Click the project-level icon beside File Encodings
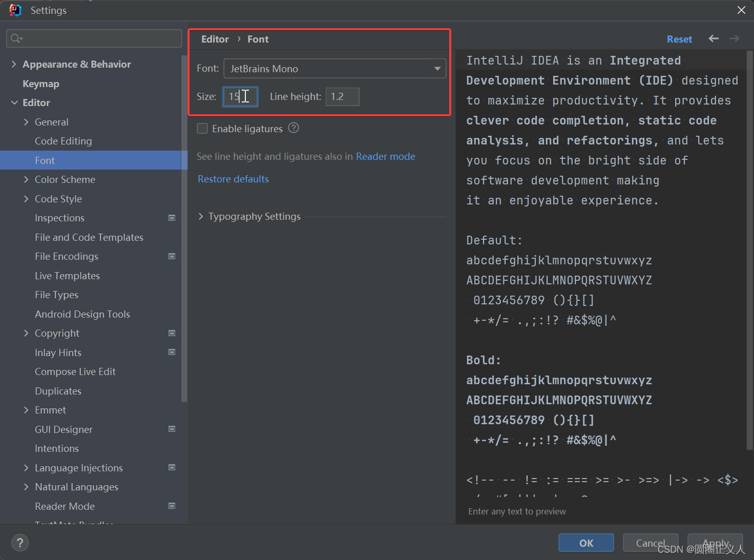Image resolution: width=754 pixels, height=560 pixels. [172, 256]
